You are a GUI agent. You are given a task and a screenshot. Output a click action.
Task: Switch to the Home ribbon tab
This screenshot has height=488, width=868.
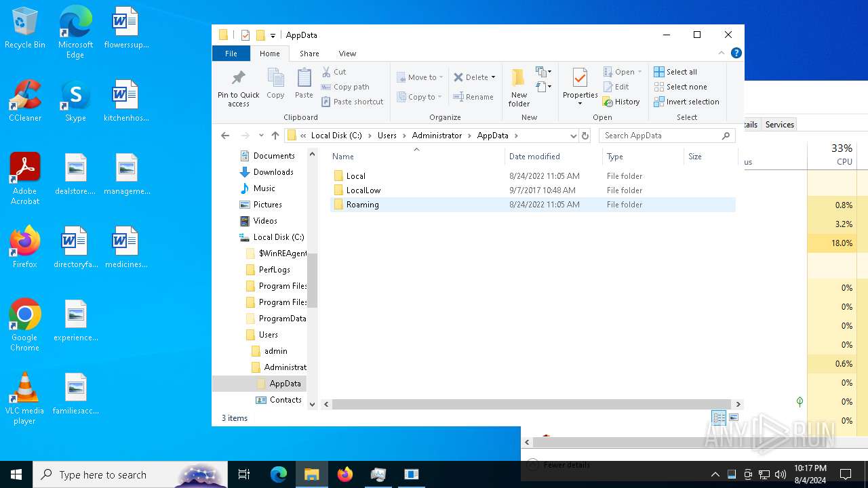(x=269, y=54)
